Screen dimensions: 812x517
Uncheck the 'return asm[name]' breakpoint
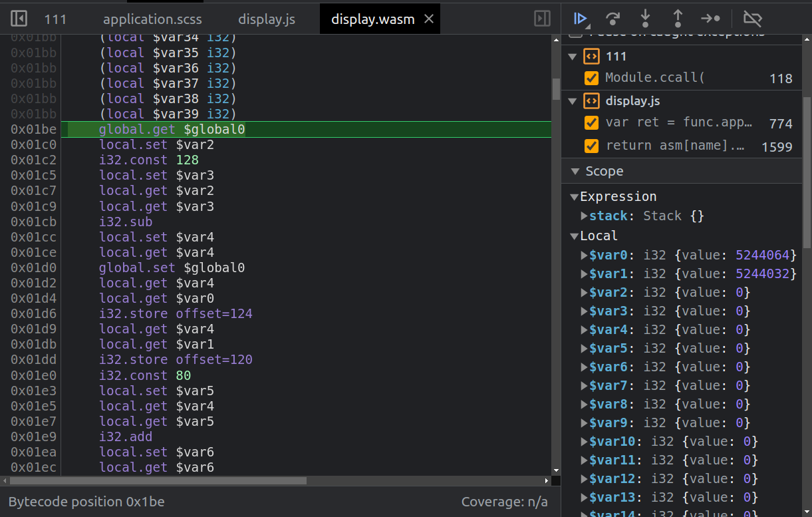[591, 145]
